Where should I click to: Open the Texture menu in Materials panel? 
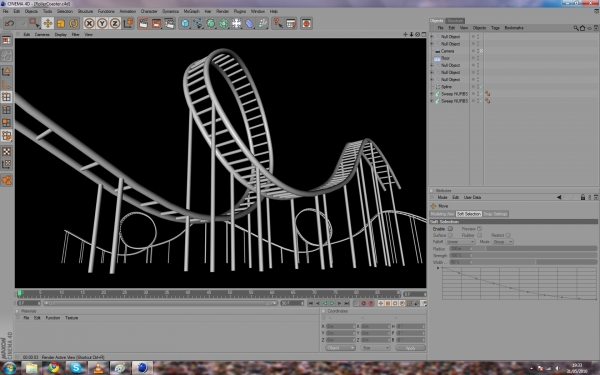click(x=72, y=318)
